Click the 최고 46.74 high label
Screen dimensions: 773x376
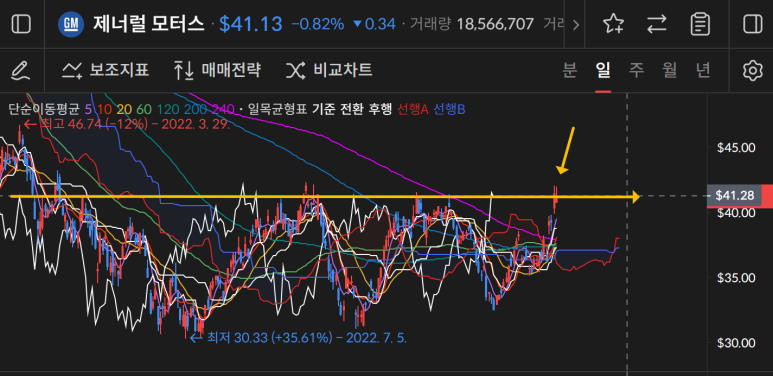pos(127,124)
